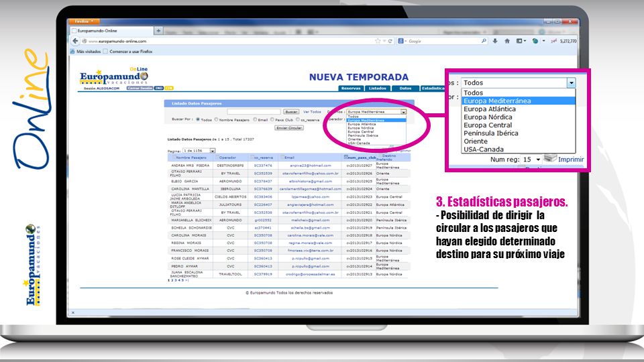Click email anpiva23@hotmail.com
The height and width of the screenshot is (362, 644).
[310, 166]
